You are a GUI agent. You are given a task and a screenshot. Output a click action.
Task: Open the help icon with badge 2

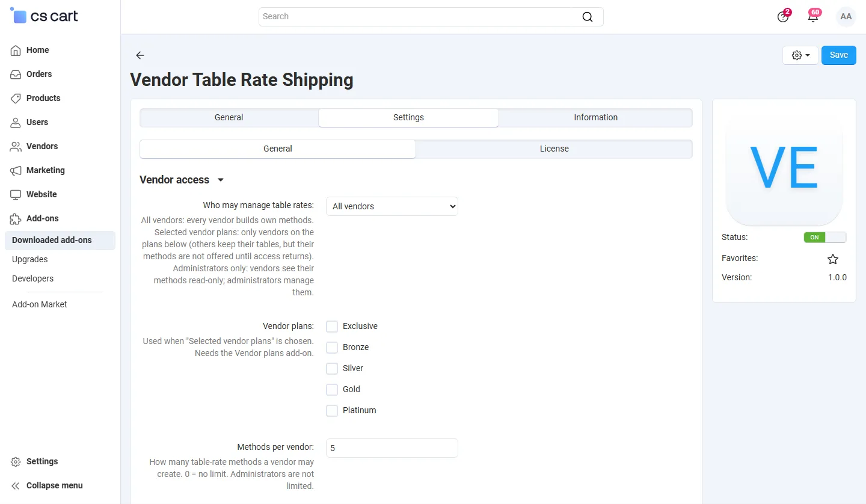click(783, 16)
